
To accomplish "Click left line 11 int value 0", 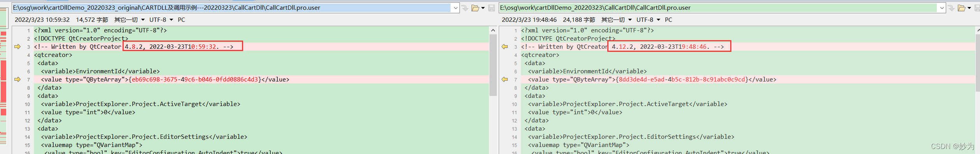I will pyautogui.click(x=88, y=112).
